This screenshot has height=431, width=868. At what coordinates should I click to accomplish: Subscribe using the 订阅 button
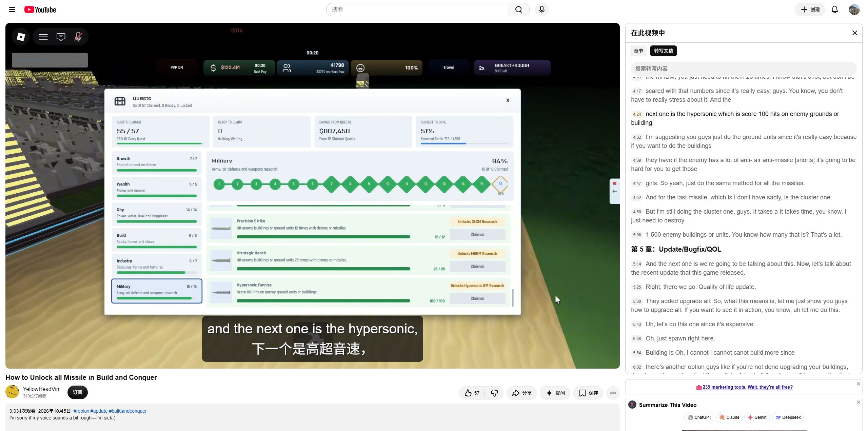77,392
